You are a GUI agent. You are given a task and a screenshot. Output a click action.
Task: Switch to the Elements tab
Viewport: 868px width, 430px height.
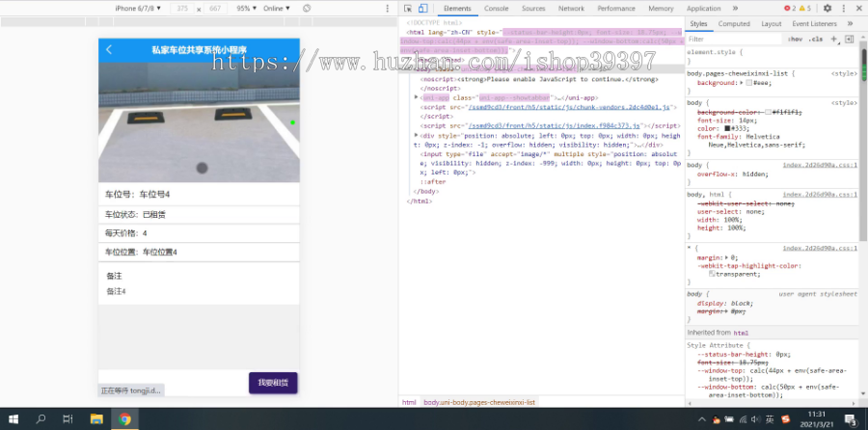(457, 9)
